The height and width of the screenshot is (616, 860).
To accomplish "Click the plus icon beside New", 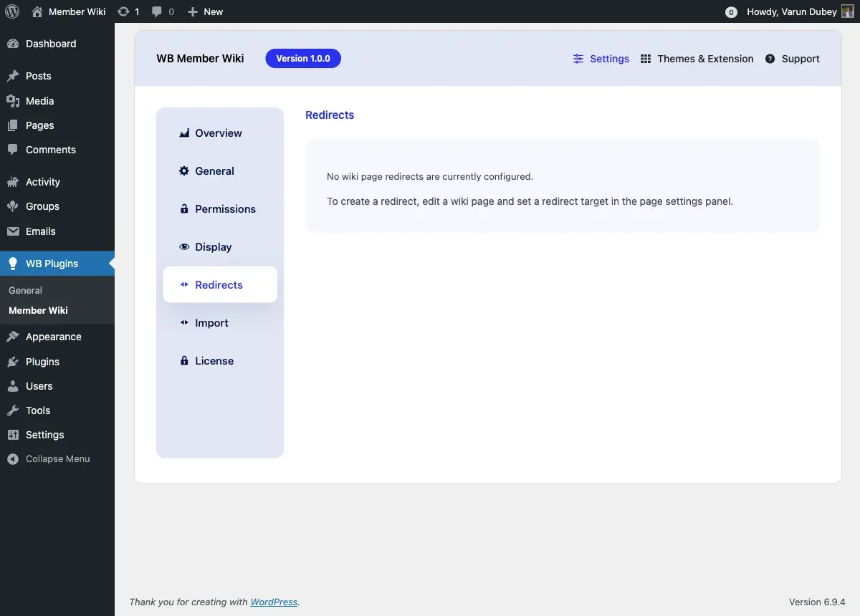I will (x=192, y=11).
